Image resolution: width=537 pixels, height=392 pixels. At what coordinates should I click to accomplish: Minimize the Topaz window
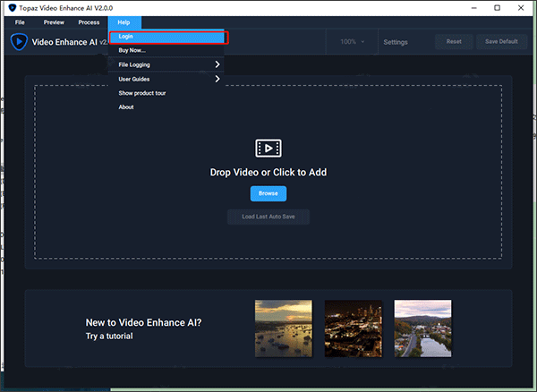coord(474,8)
